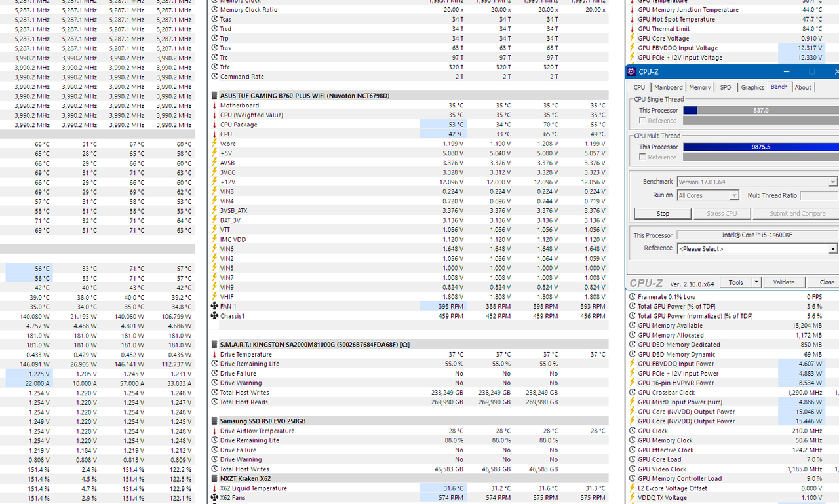Click the single thread 837.0 score bar
The width and height of the screenshot is (839, 504).
tap(761, 111)
